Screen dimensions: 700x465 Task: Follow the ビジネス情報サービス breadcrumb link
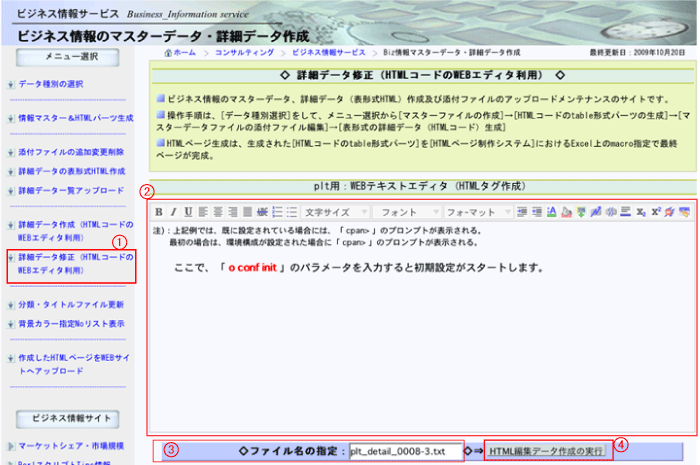(329, 53)
